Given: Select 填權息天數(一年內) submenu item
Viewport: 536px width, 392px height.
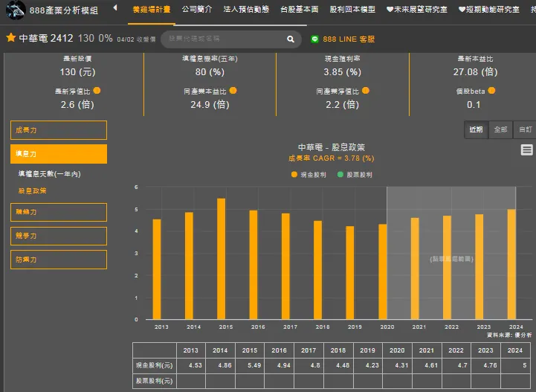Looking at the screenshot, I should click(50, 174).
